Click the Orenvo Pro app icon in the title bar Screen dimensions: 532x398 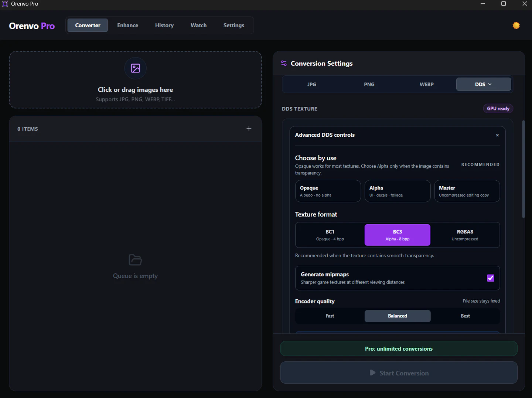[x=5, y=4]
